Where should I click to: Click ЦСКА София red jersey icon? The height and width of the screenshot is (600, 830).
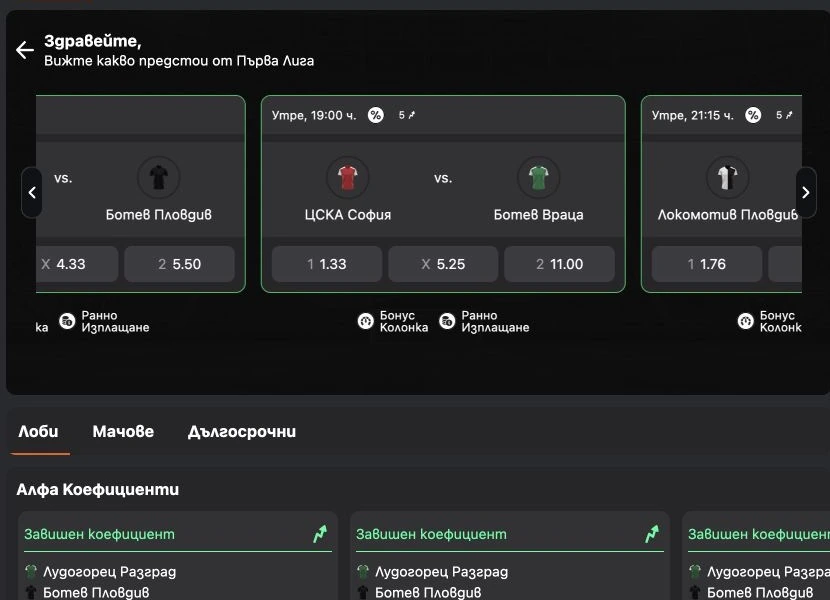pyautogui.click(x=348, y=177)
